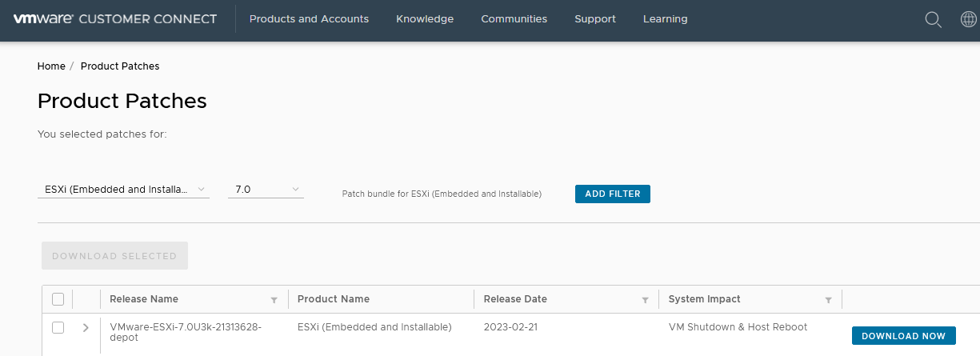980x356 pixels.
Task: Open Products and Accounts menu
Action: (309, 19)
